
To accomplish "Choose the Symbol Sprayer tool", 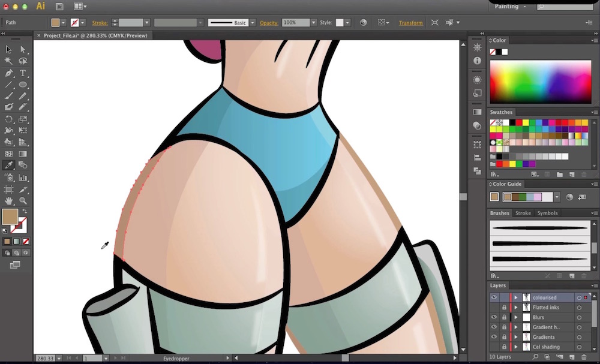I will 9,178.
